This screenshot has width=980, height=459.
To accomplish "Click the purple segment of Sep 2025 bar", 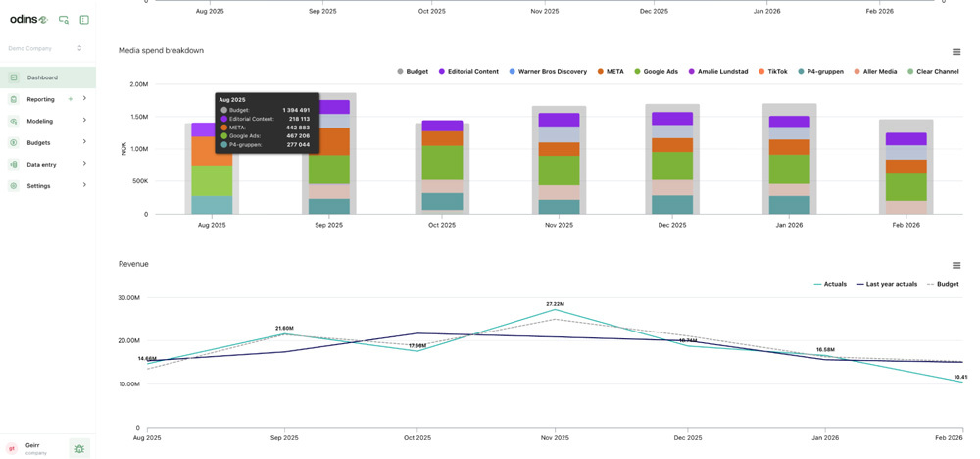I will (328, 107).
